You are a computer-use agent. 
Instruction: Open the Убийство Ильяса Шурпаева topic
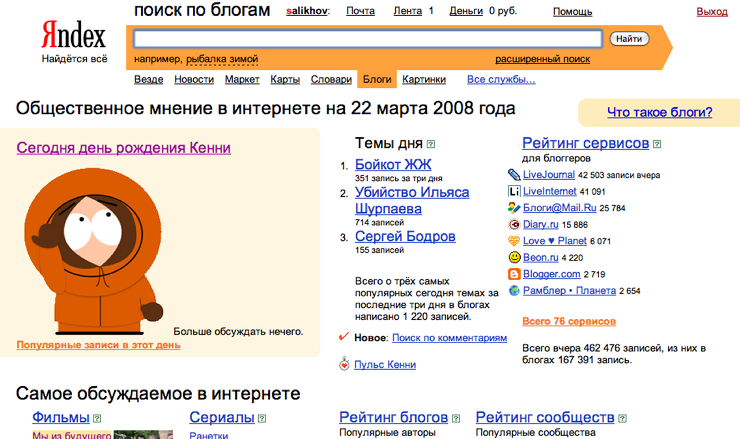coord(412,201)
